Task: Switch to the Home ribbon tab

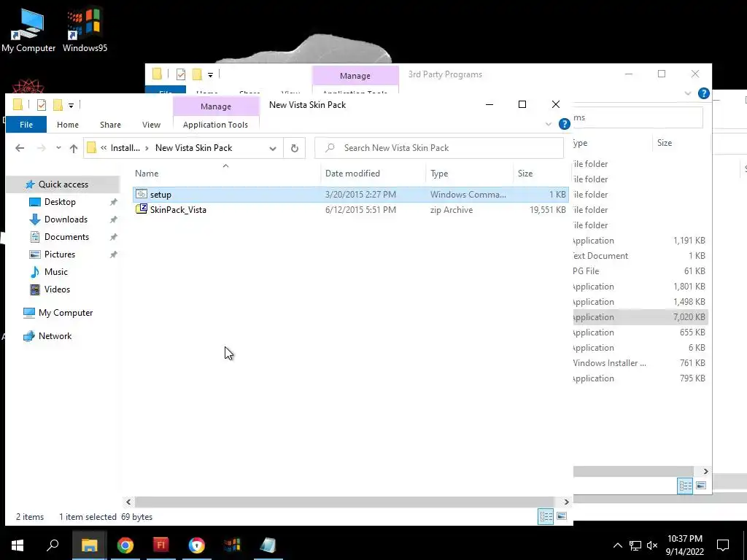Action: (68, 125)
